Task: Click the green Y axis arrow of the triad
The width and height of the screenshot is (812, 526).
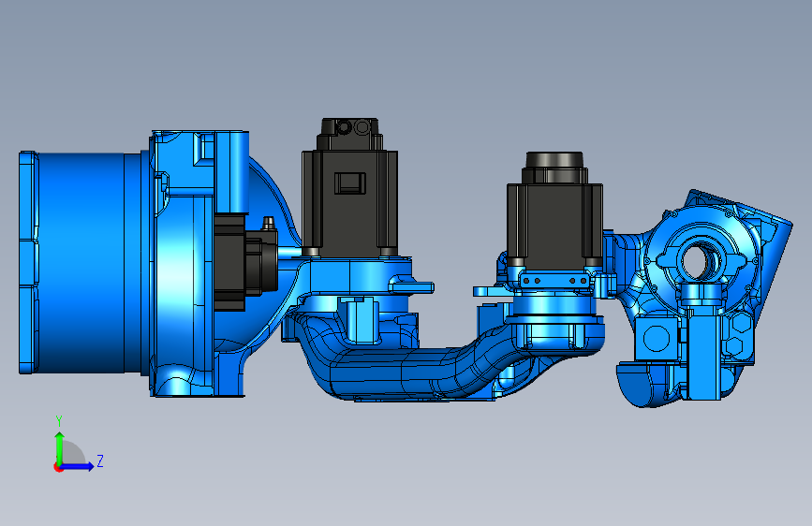Action: coord(60,447)
